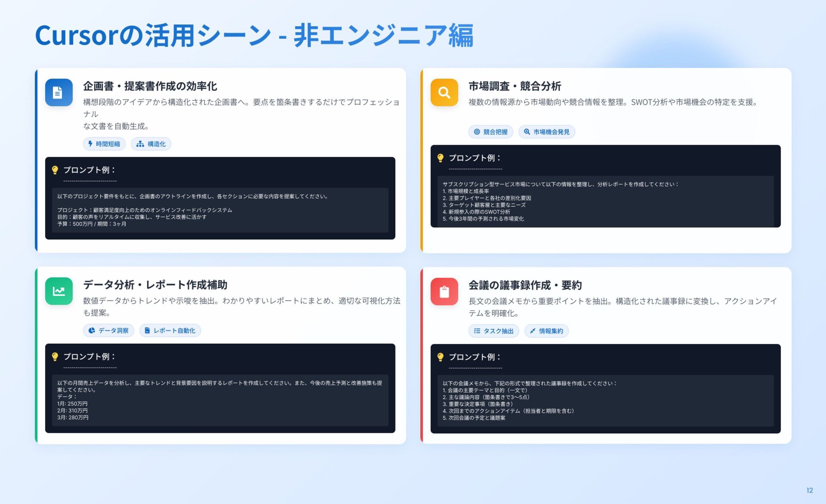
Task: Click lightbulb icon in データ分析 prompt box
Action: click(x=55, y=356)
